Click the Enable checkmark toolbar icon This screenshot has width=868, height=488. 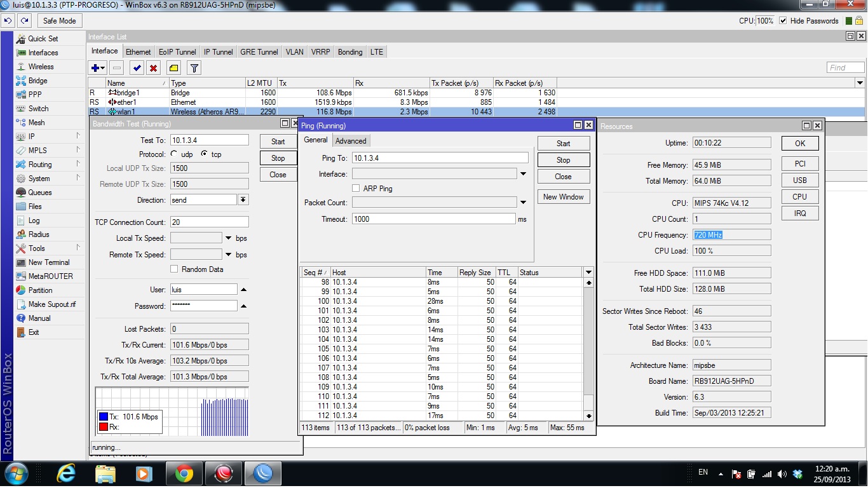pyautogui.click(x=136, y=67)
